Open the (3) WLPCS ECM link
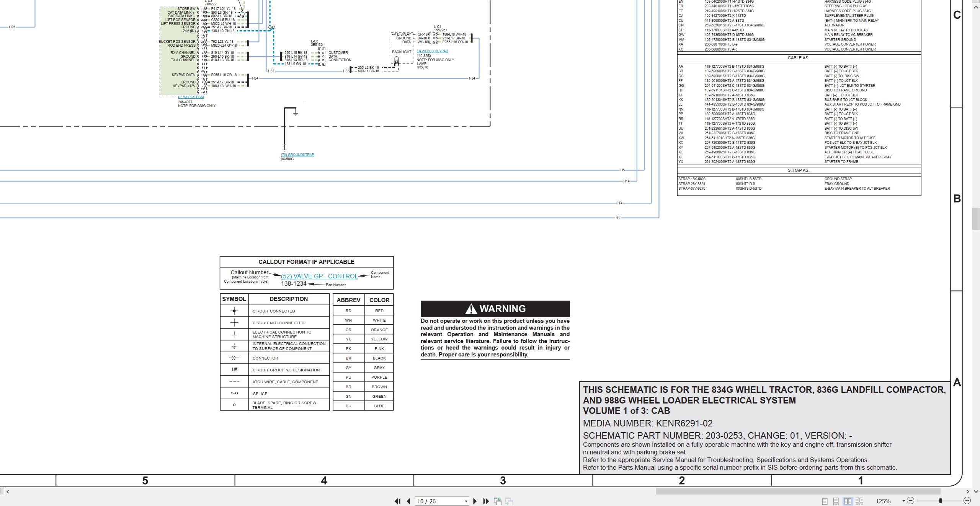Image resolution: width=980 pixels, height=506 pixels. coord(191,97)
